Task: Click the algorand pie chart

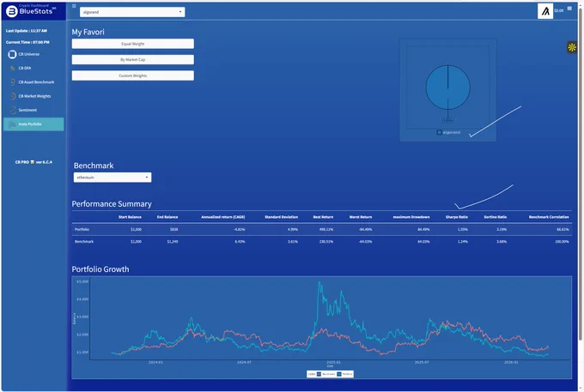Action: pyautogui.click(x=447, y=87)
